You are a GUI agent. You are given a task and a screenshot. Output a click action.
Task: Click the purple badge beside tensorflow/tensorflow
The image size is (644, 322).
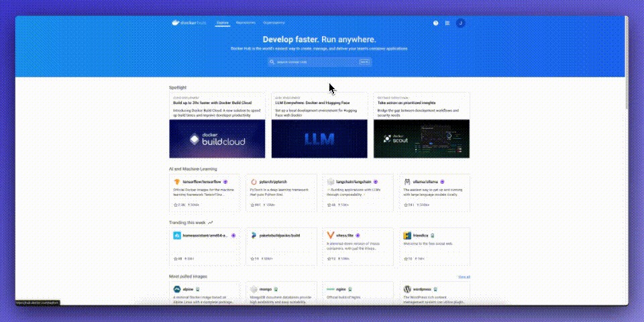coord(225,182)
